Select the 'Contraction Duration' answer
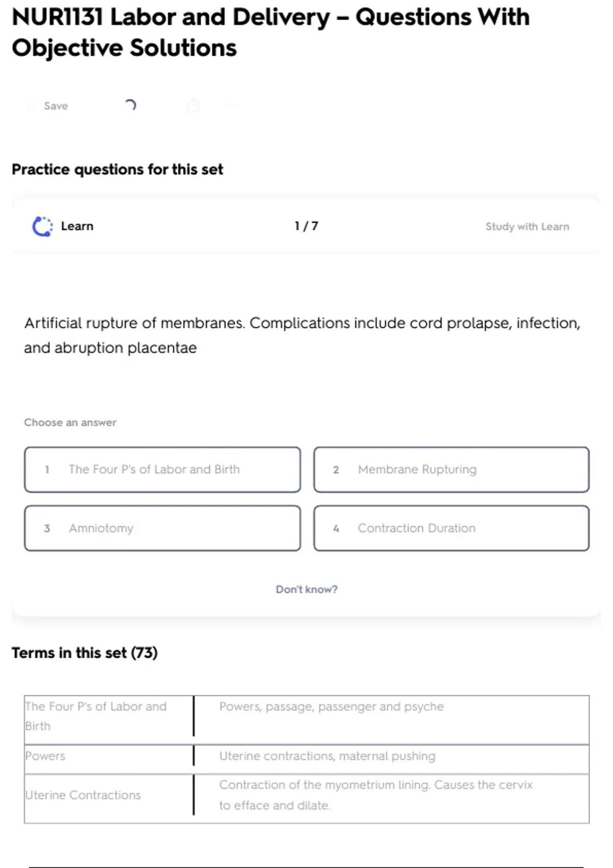This screenshot has width=613, height=868. (x=451, y=528)
